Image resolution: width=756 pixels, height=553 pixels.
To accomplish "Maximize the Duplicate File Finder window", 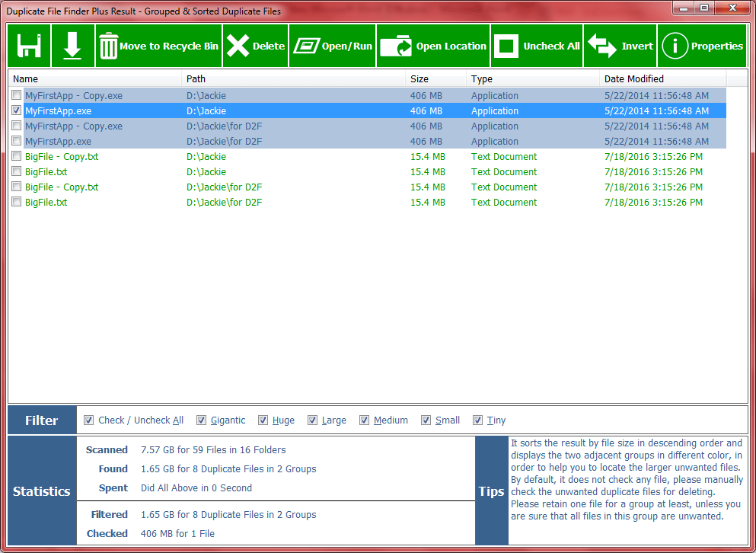I will click(x=704, y=8).
